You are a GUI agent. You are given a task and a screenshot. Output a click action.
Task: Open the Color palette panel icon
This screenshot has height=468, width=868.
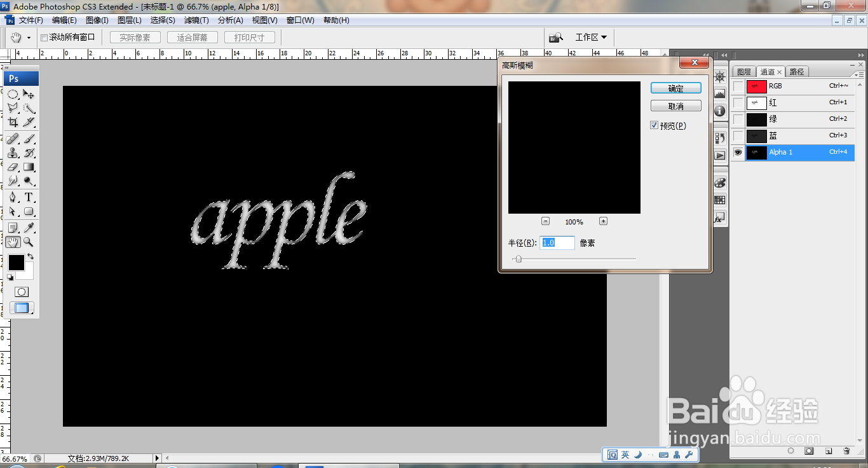(x=720, y=182)
